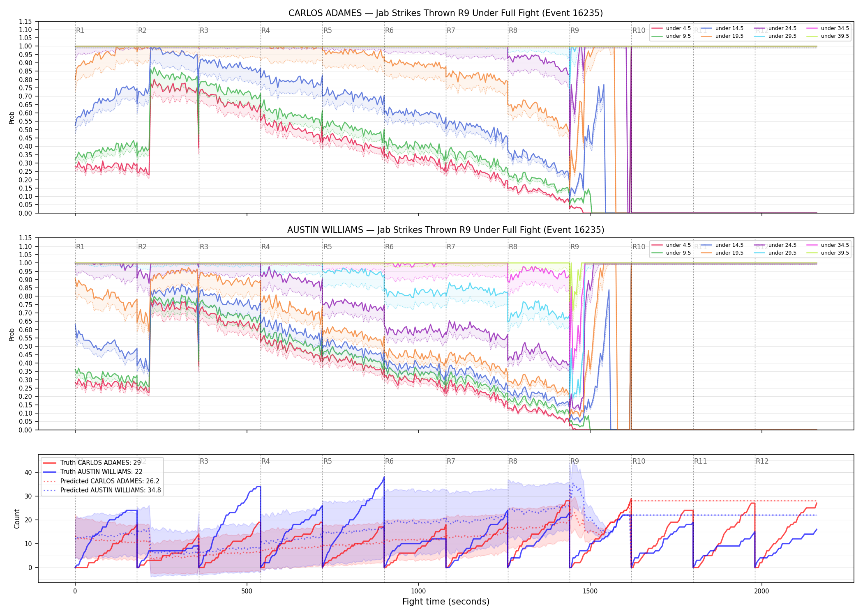Click R6 round marker on the Count chart
Viewport: 863px width, 616px height.
389,461
